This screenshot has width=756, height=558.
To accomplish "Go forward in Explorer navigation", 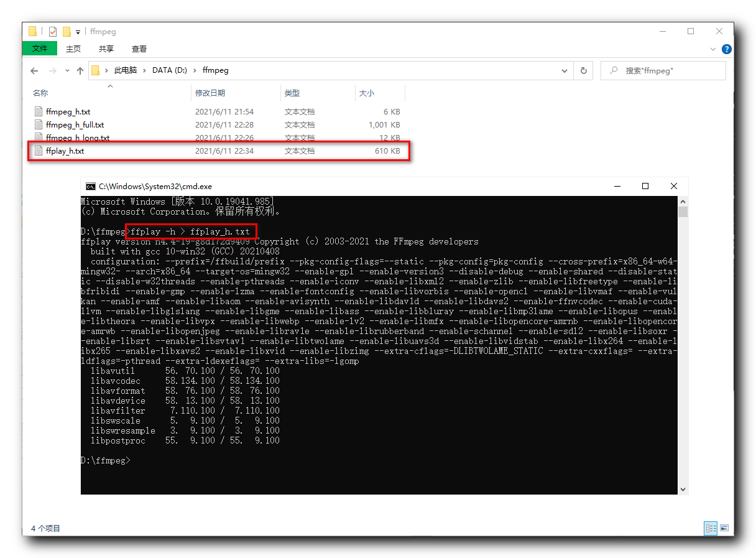I will [53, 71].
